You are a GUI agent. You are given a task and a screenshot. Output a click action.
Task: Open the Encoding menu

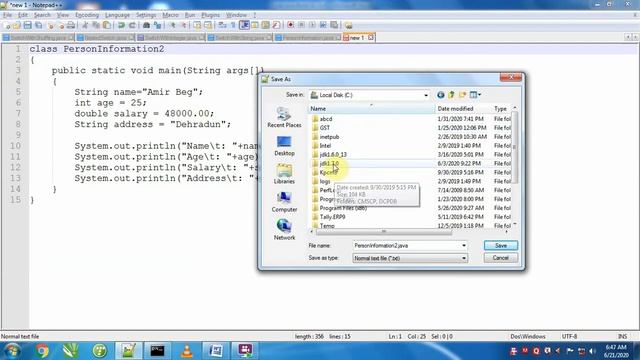point(87,15)
